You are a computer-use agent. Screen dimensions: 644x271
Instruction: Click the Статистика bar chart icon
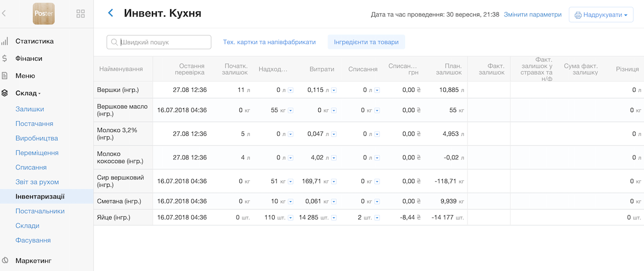5,41
